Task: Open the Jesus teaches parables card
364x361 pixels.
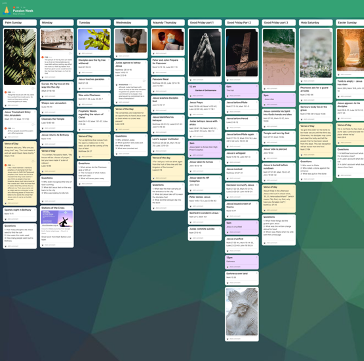Action: click(94, 84)
